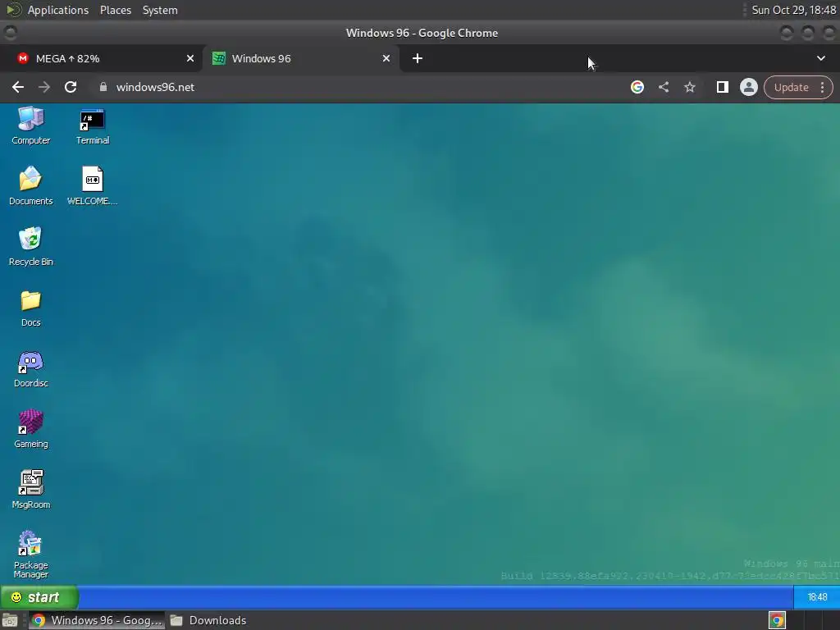The height and width of the screenshot is (630, 840).
Task: Open the Recycle Bin
Action: click(30, 246)
